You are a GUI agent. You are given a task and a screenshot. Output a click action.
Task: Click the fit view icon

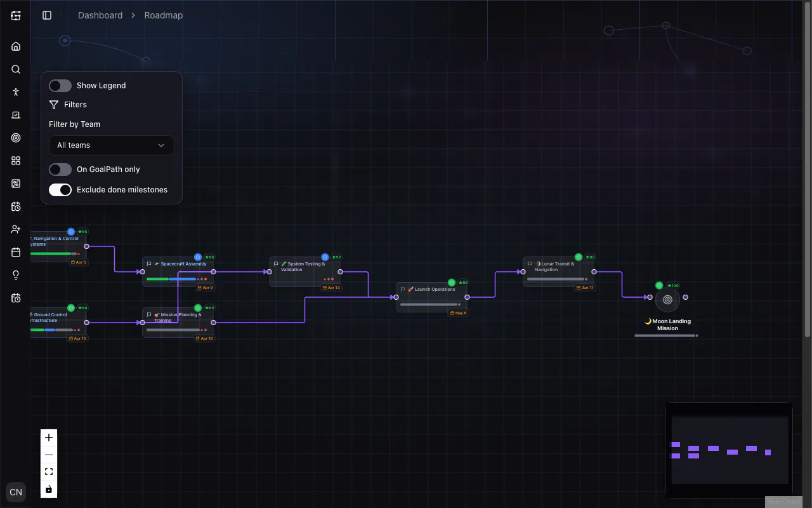[x=49, y=472]
